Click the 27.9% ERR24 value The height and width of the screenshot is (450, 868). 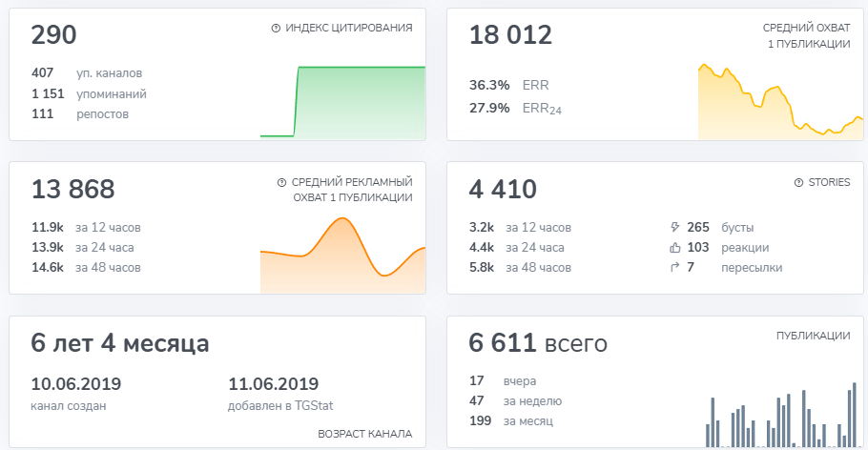(489, 108)
